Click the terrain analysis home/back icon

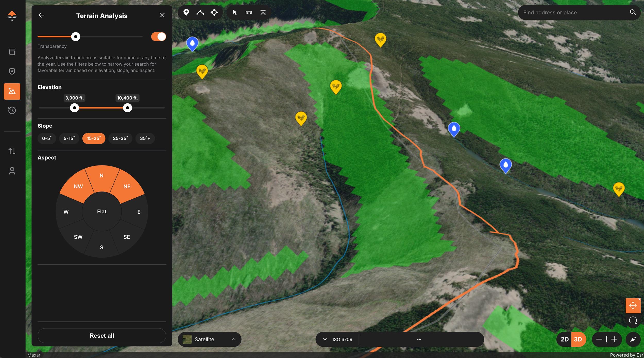pos(41,15)
